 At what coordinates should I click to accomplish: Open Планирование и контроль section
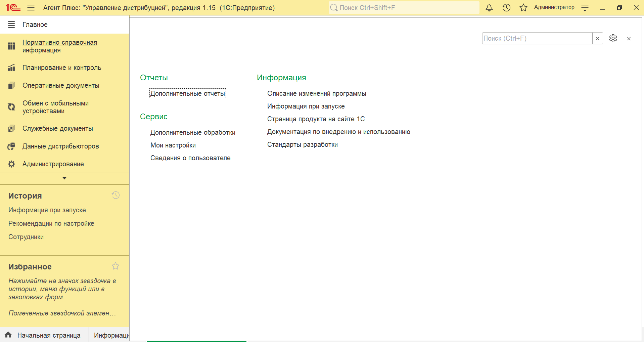(x=62, y=68)
